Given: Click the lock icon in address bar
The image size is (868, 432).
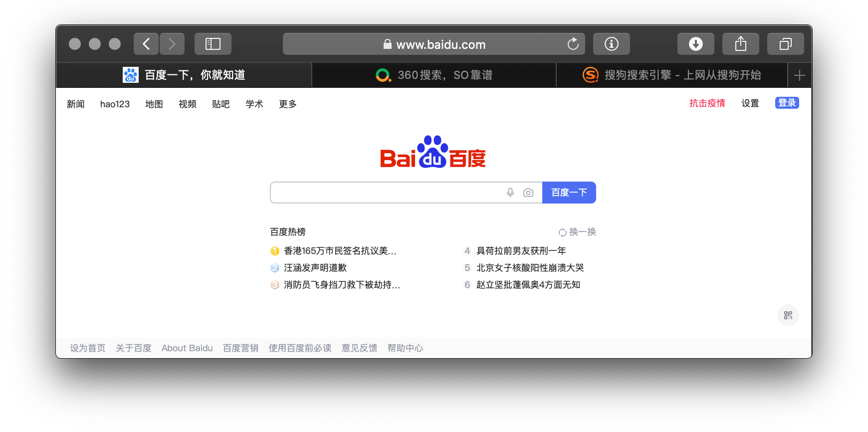Looking at the screenshot, I should point(387,44).
